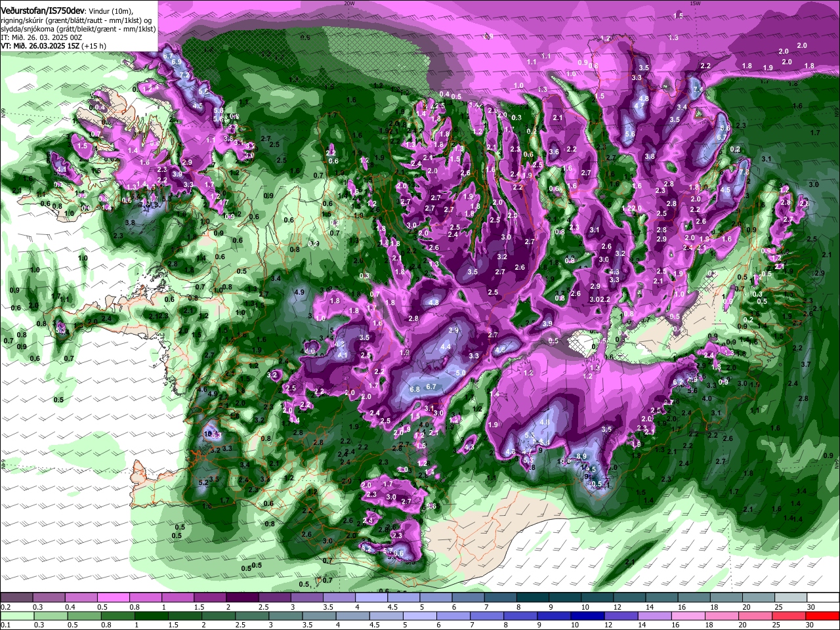
Task: Click the 6.2 precipitation value on the map
Action: [x=678, y=382]
